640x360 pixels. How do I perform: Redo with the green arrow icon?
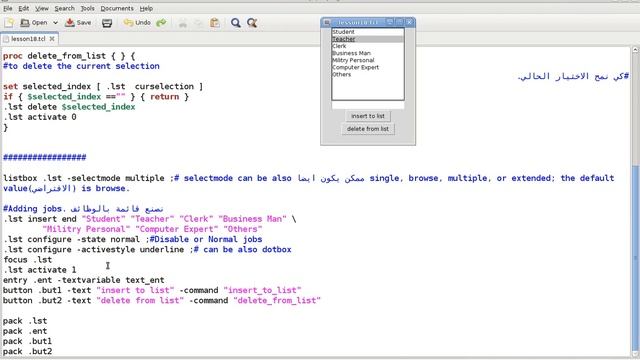pyautogui.click(x=162, y=23)
